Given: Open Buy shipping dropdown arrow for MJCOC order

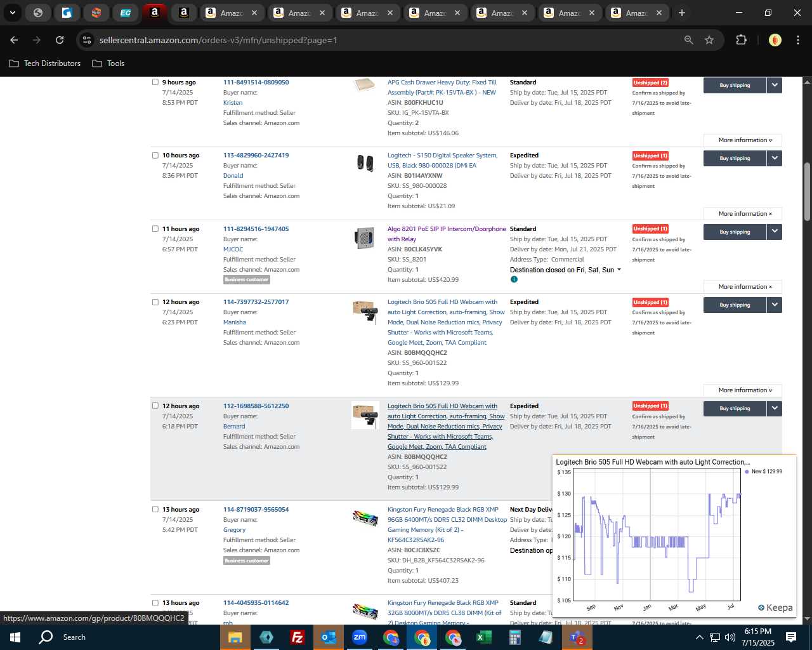Looking at the screenshot, I should pos(775,232).
